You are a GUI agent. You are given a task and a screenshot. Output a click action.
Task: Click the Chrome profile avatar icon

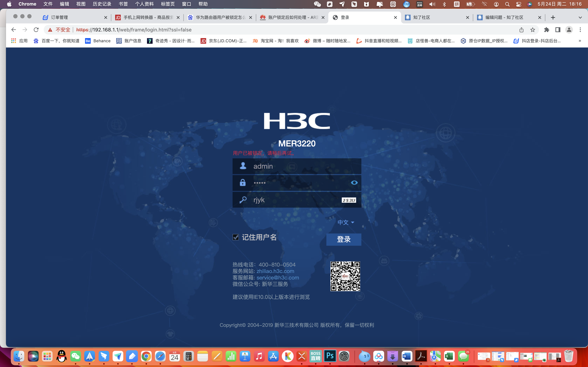coord(569,30)
